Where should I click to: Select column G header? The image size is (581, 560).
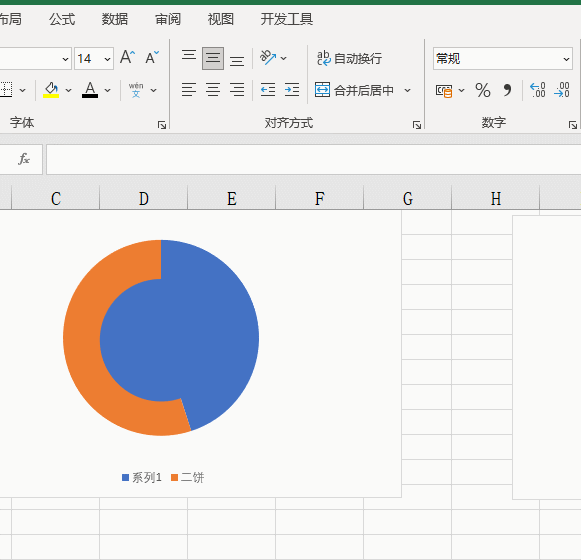(408, 198)
